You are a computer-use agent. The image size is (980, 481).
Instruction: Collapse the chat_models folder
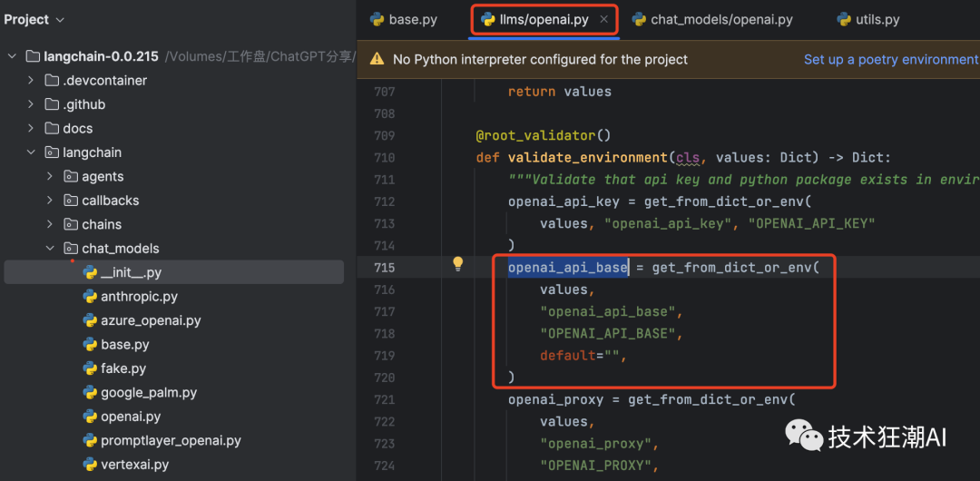(50, 249)
